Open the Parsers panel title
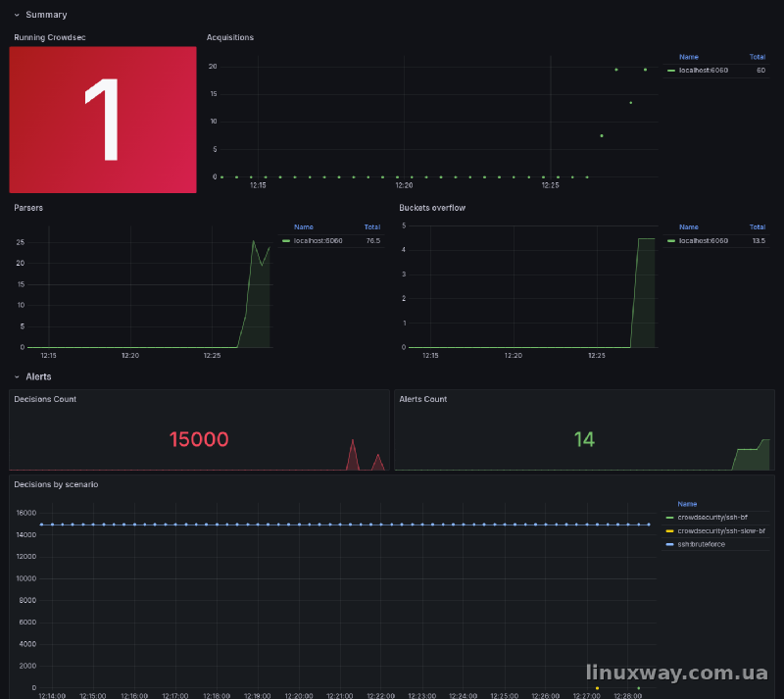This screenshot has width=784, height=699. (28, 208)
